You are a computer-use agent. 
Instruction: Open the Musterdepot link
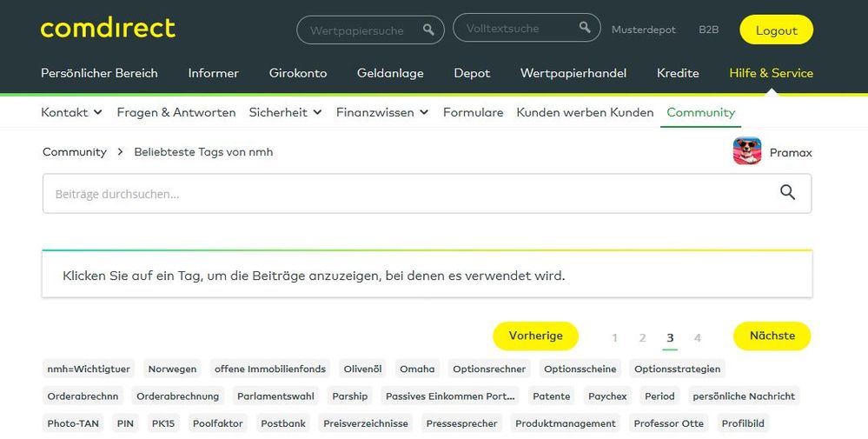(643, 30)
